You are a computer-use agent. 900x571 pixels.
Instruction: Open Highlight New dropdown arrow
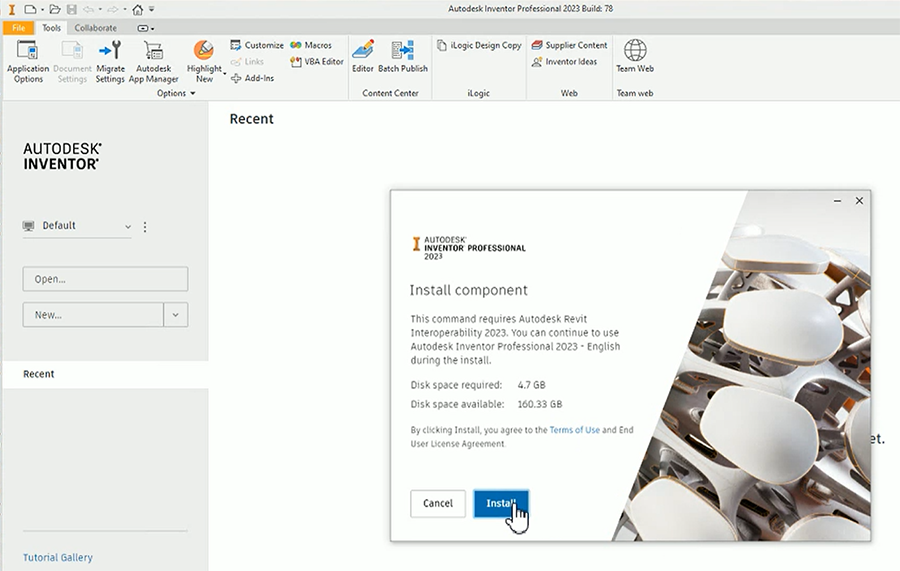(224, 73)
